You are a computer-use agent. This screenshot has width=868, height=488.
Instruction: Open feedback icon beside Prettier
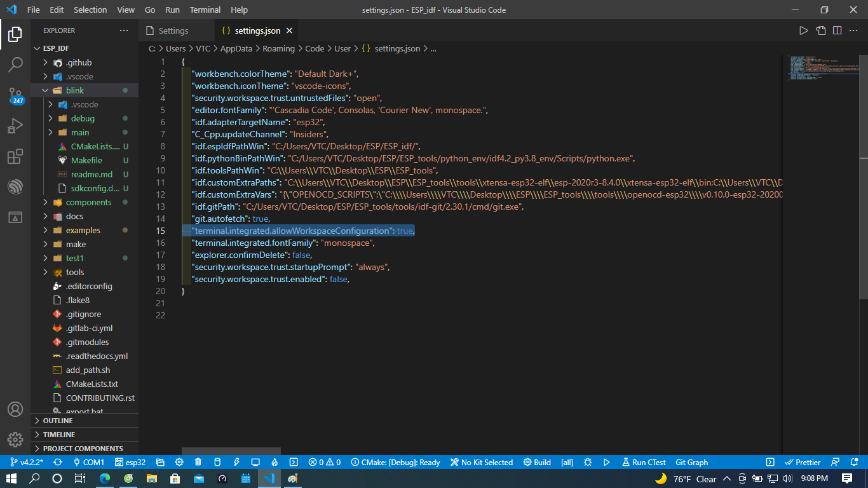(x=836, y=462)
